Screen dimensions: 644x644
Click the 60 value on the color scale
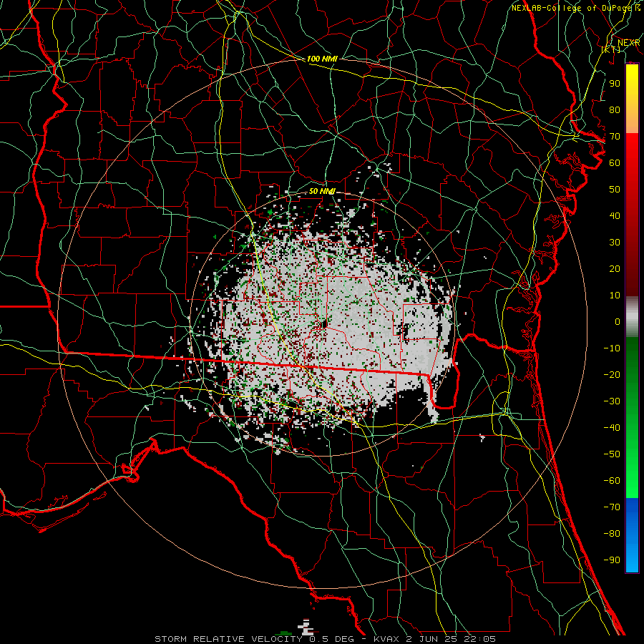(x=615, y=162)
